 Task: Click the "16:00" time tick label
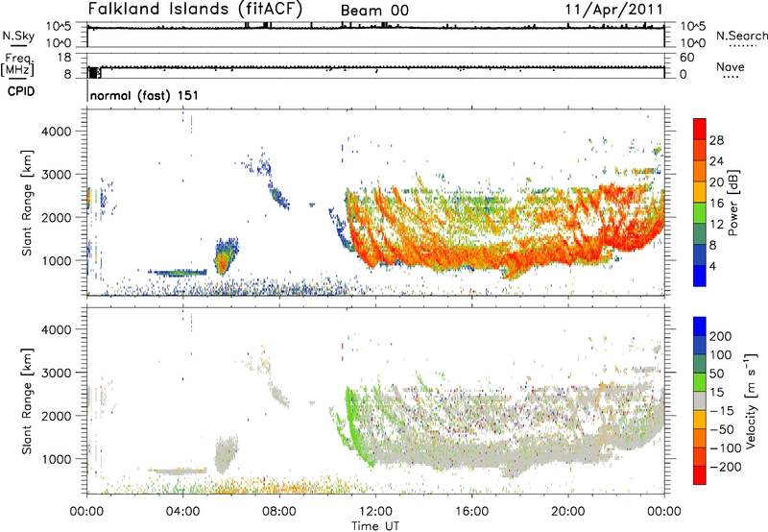click(x=471, y=512)
